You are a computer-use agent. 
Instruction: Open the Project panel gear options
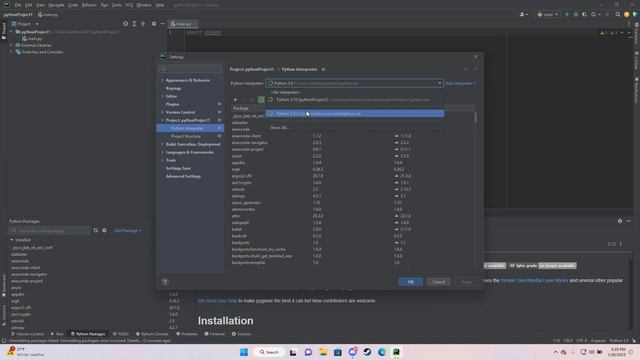pos(154,24)
